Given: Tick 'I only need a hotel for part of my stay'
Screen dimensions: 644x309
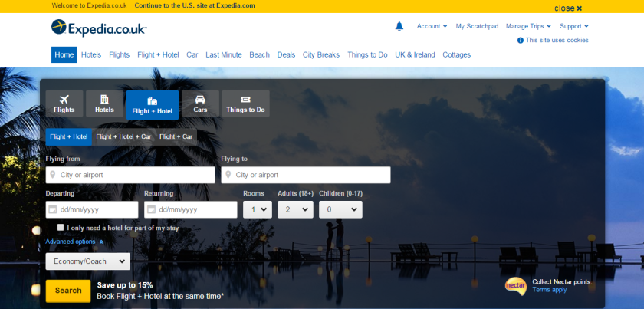Looking at the screenshot, I should (61, 227).
